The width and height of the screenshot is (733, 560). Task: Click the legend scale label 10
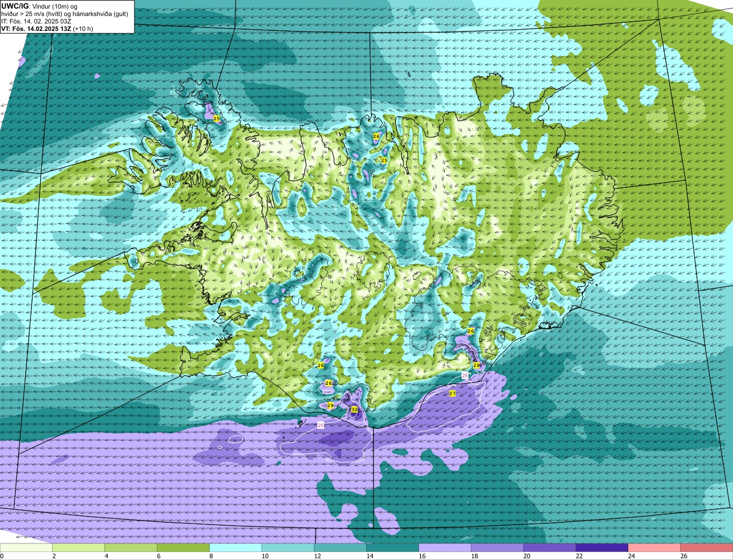[264, 556]
